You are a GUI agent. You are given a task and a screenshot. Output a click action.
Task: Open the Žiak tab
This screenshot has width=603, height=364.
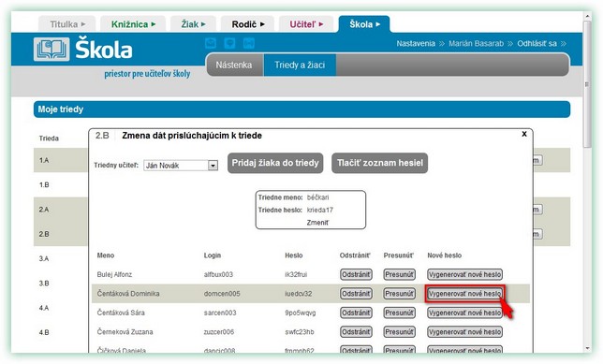(x=193, y=24)
